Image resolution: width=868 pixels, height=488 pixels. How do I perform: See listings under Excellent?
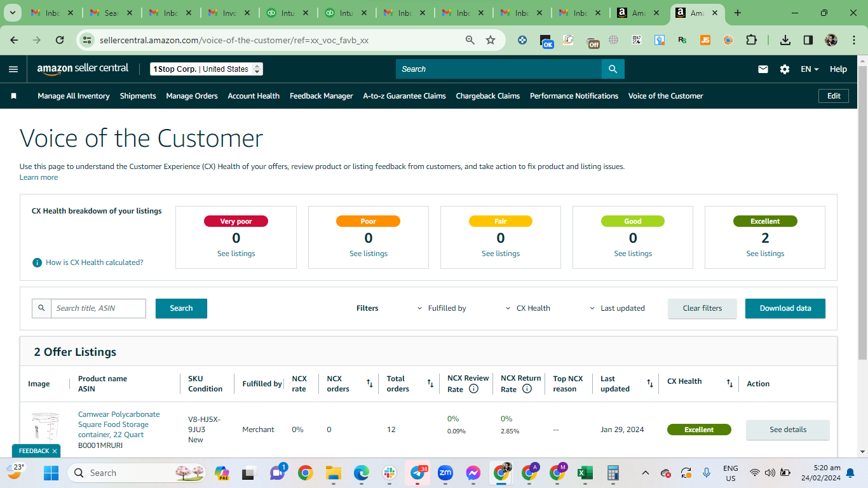[765, 254]
